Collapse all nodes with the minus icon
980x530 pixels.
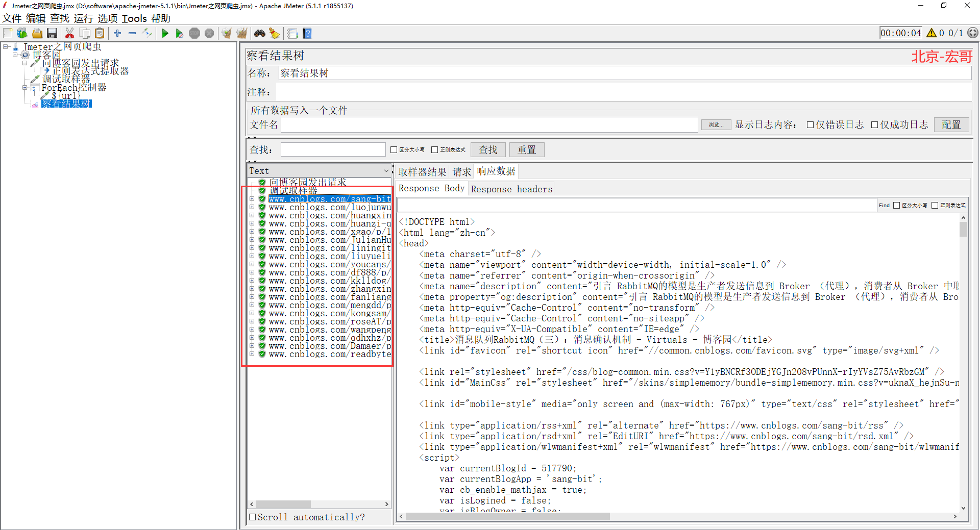tap(132, 33)
